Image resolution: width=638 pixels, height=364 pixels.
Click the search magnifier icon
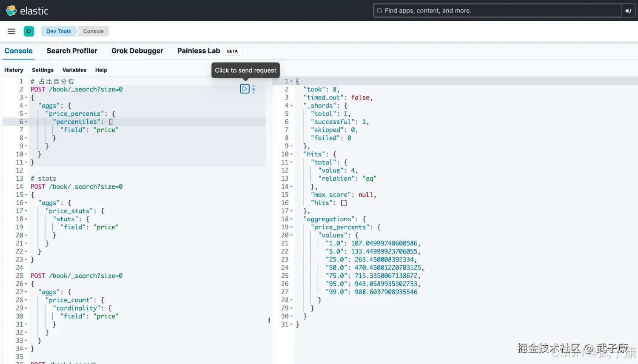(379, 11)
